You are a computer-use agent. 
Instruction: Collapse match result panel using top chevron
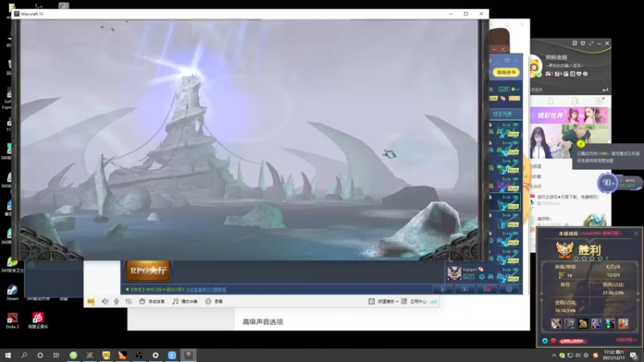590,241
